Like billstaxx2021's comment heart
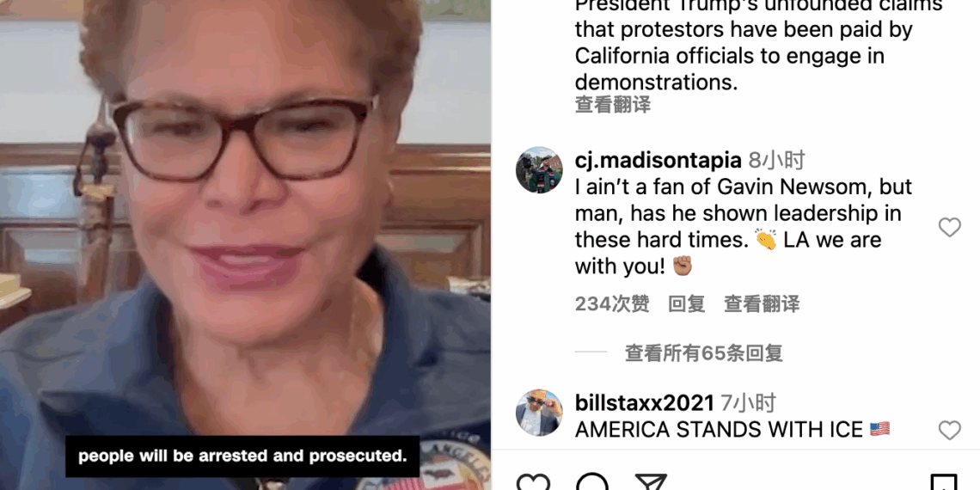Screen dimensions: 980x490 [x=949, y=430]
